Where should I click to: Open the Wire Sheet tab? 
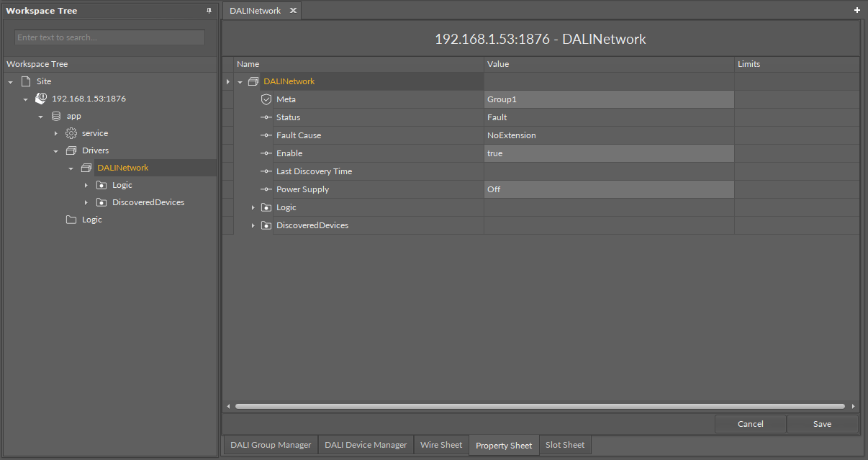[x=441, y=445]
